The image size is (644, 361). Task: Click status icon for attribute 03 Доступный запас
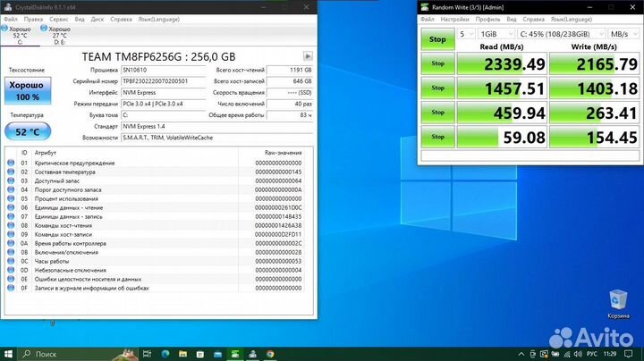[11, 180]
